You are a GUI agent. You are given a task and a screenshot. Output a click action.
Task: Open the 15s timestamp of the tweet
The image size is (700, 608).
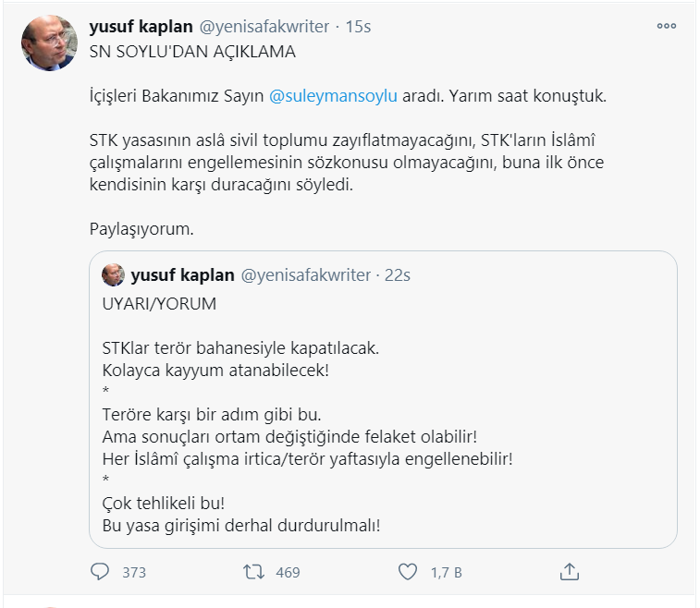coord(358,27)
